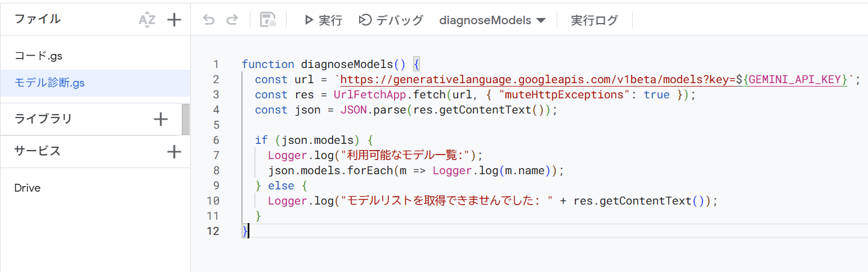Select the モデル診断.gs file
The image size is (868, 272).
(50, 83)
